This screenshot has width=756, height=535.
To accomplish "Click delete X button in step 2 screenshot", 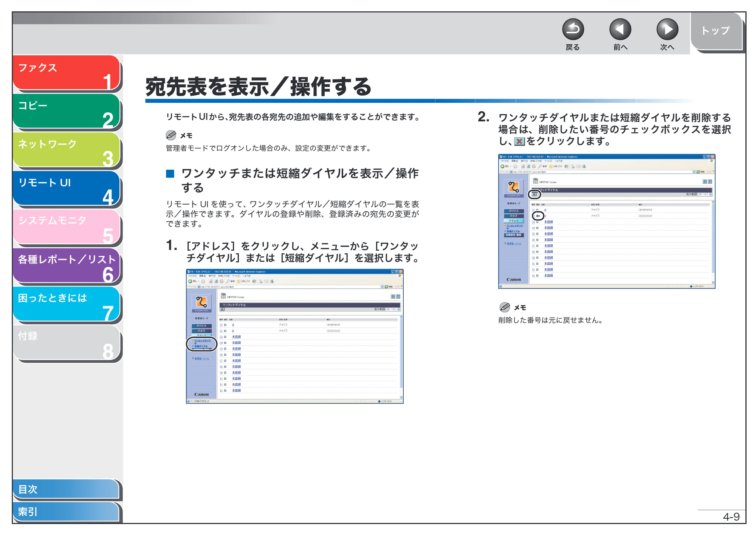I will [x=534, y=194].
